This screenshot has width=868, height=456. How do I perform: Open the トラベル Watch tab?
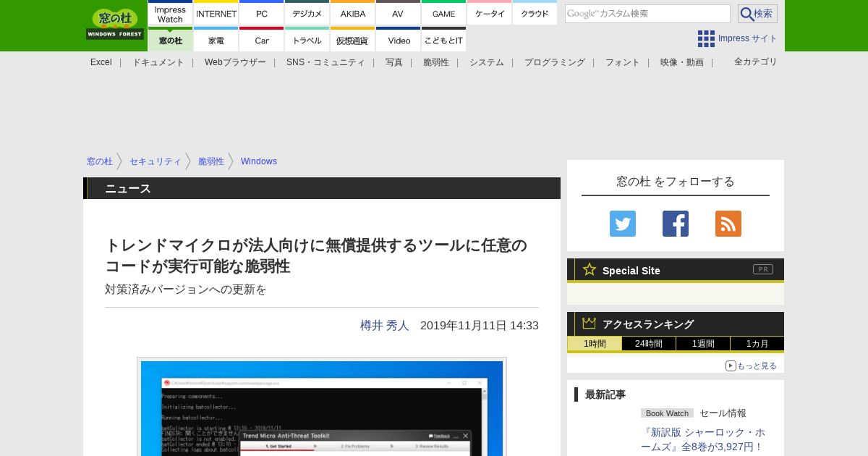307,39
